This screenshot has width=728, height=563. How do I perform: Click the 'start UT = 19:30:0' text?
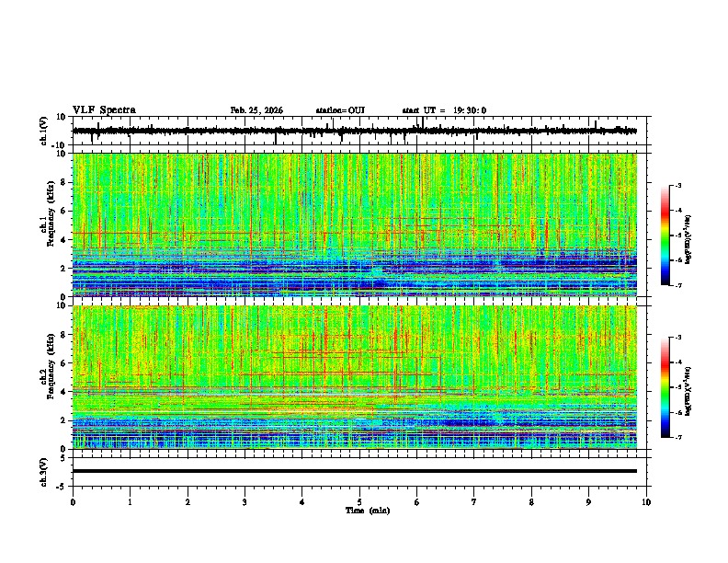click(444, 110)
